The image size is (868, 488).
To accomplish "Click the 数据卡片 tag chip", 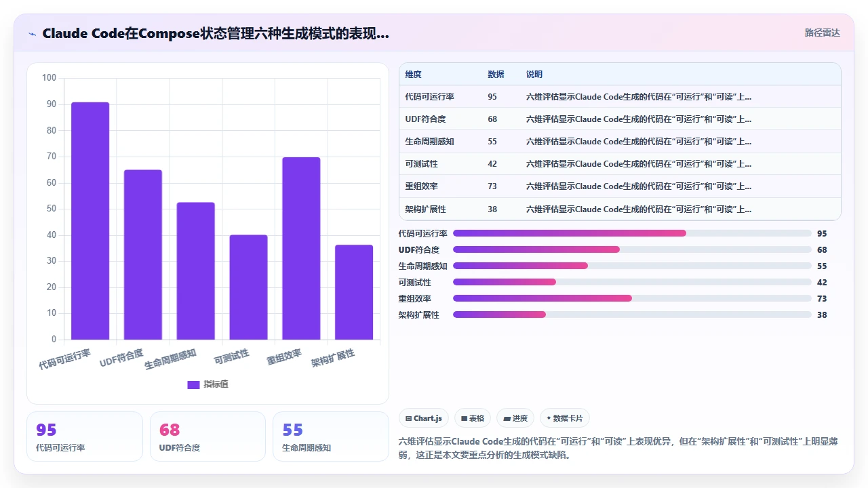I will coord(565,418).
